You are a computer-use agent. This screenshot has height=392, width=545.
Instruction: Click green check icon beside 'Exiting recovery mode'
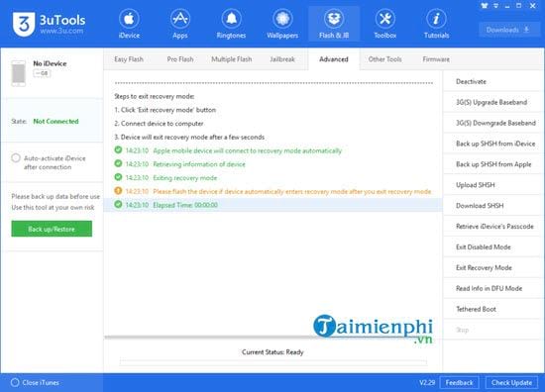point(118,177)
